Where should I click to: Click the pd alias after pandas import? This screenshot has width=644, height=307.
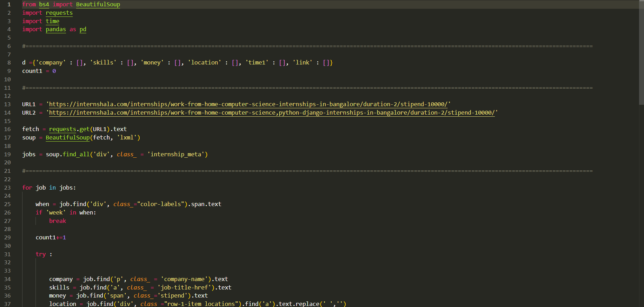click(83, 29)
